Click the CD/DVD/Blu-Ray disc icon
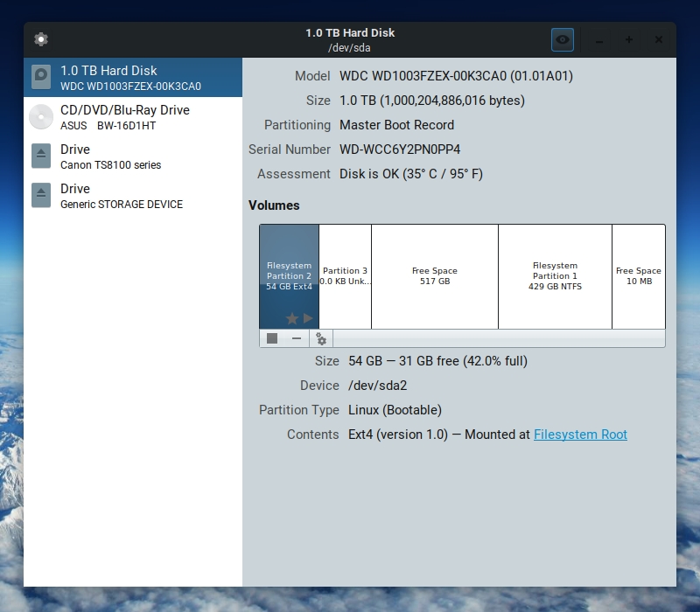The image size is (700, 612). point(41,116)
